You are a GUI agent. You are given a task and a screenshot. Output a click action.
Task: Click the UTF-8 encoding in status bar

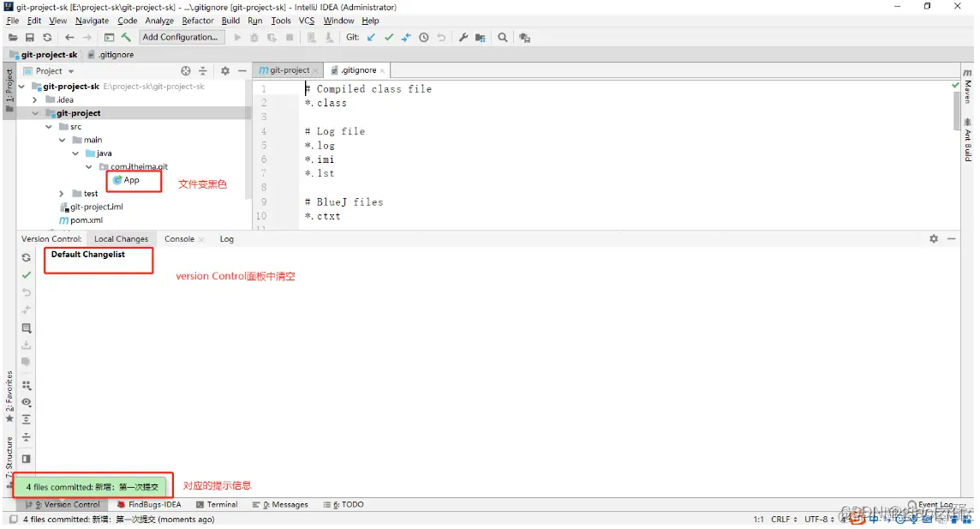coord(819,520)
